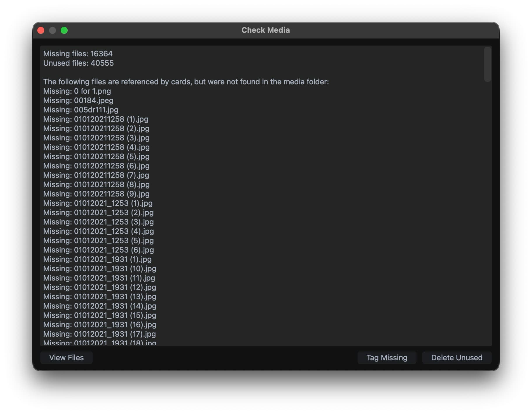
Task: Click the 'Missing files: 16364' line
Action: [x=78, y=54]
